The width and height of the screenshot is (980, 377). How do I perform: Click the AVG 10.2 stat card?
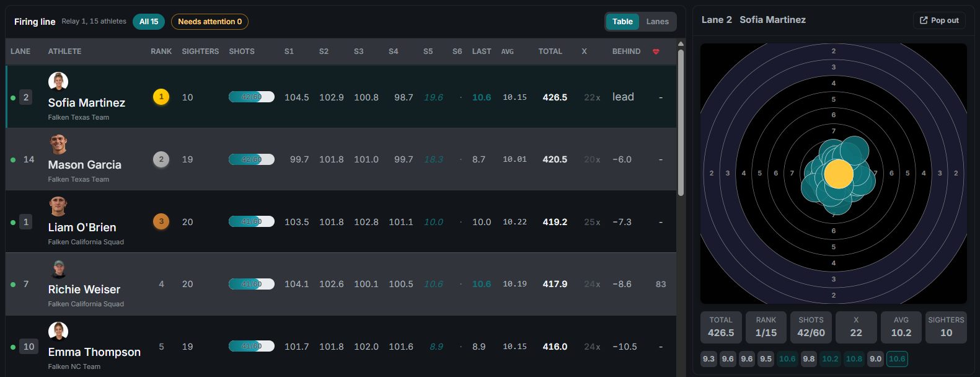(901, 327)
